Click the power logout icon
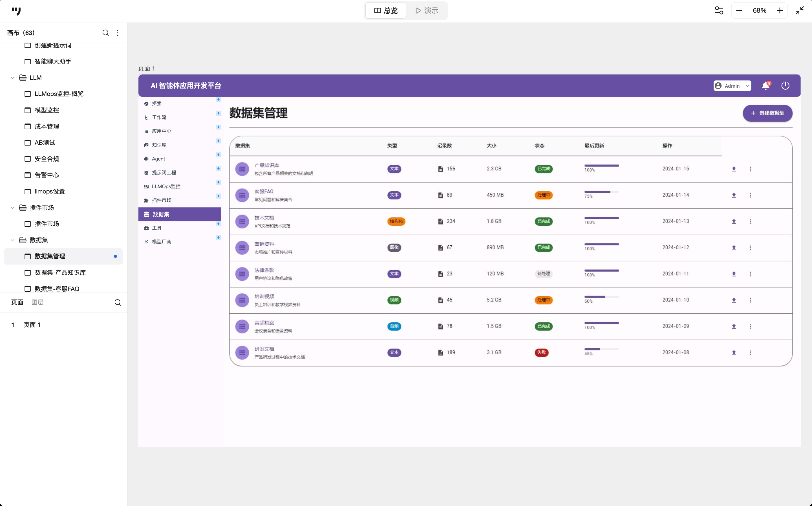 coord(785,86)
